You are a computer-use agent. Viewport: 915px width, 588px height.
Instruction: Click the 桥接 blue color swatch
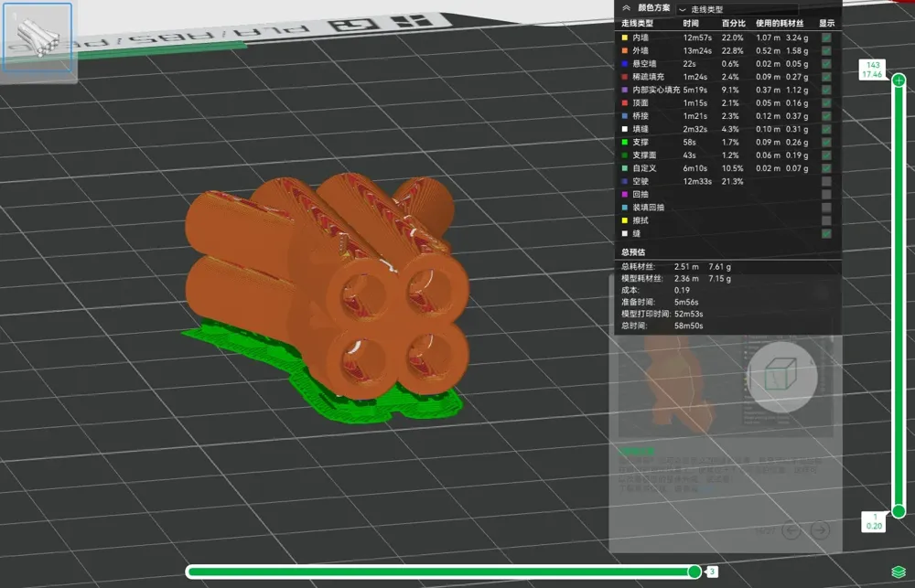point(624,116)
